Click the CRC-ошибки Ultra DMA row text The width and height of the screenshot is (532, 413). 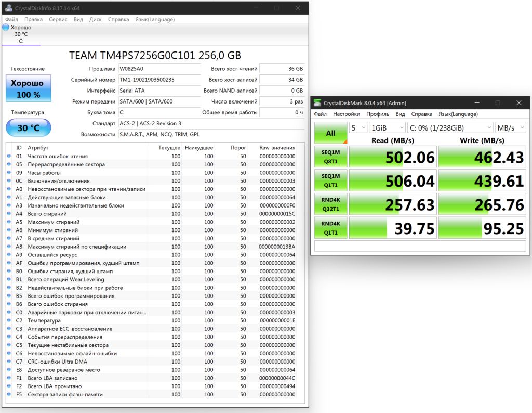pos(57,362)
